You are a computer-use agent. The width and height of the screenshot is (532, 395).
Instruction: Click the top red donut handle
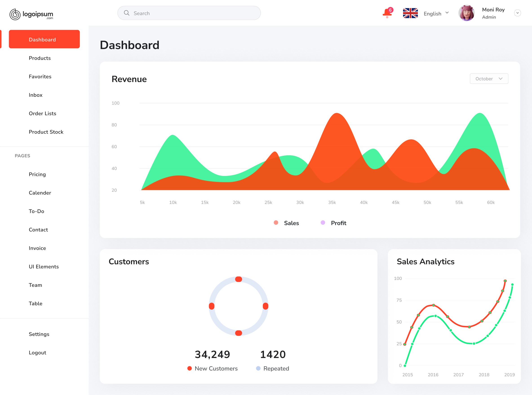click(238, 279)
